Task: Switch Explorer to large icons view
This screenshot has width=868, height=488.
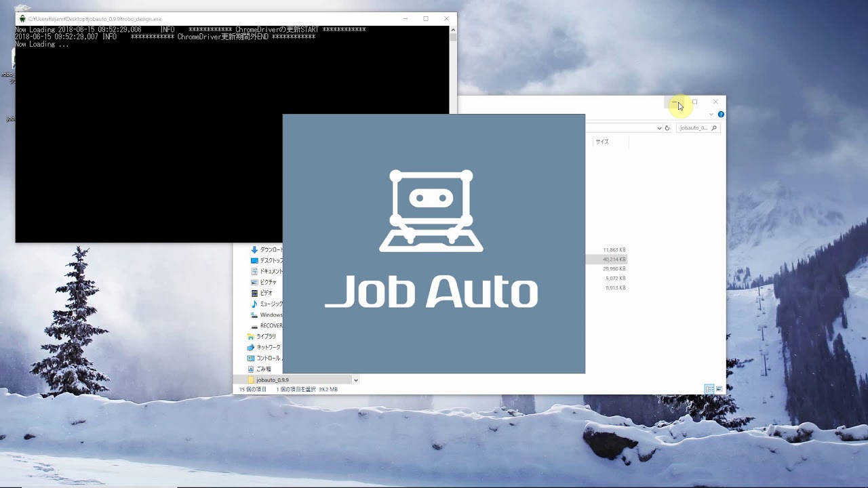Action: click(x=719, y=389)
